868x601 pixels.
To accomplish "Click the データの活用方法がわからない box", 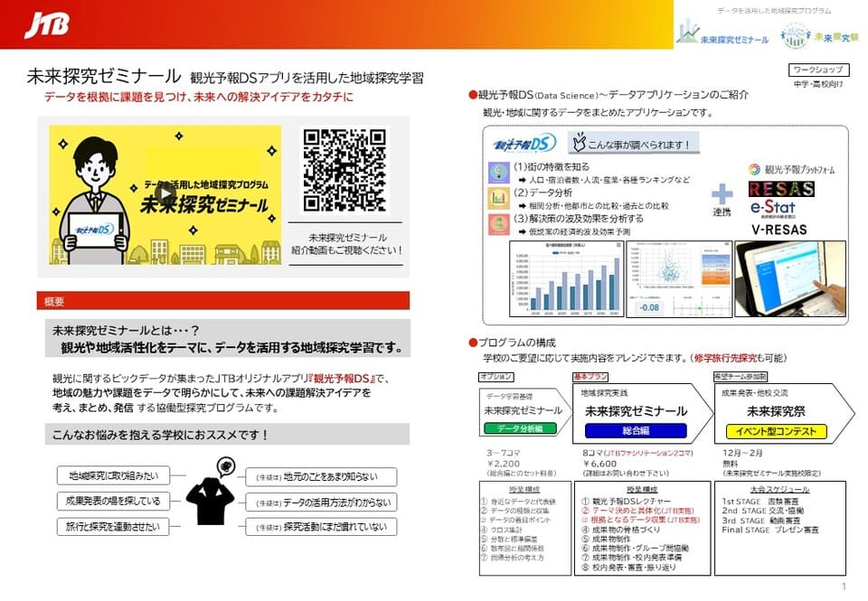I will pos(321,502).
